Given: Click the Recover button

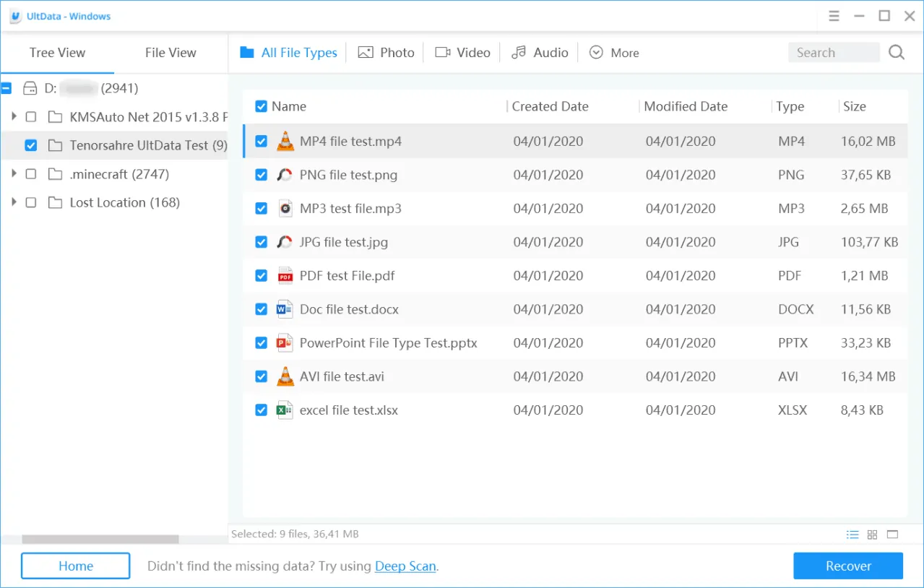Looking at the screenshot, I should [848, 566].
